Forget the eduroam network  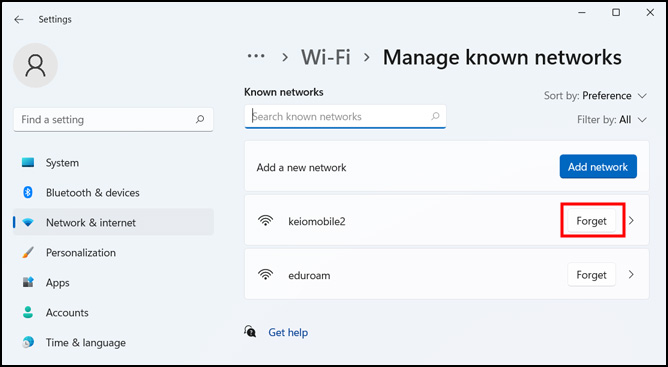point(591,275)
